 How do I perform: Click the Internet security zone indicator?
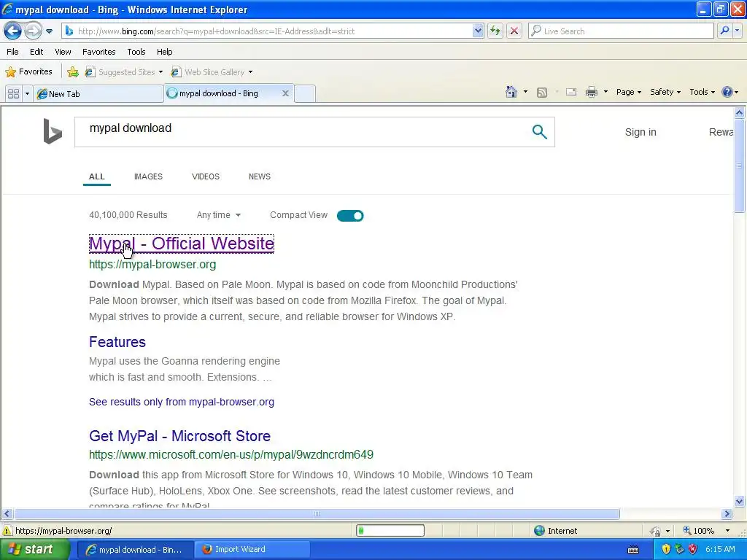(x=555, y=531)
